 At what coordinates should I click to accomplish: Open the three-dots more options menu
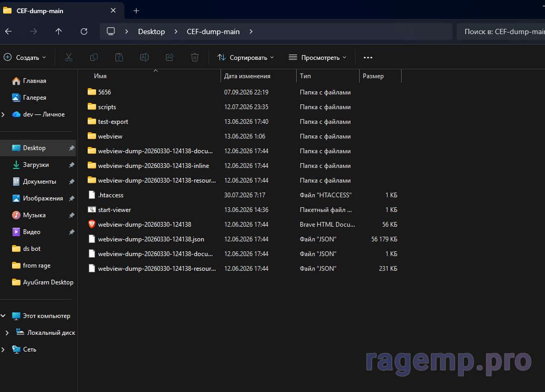click(368, 57)
